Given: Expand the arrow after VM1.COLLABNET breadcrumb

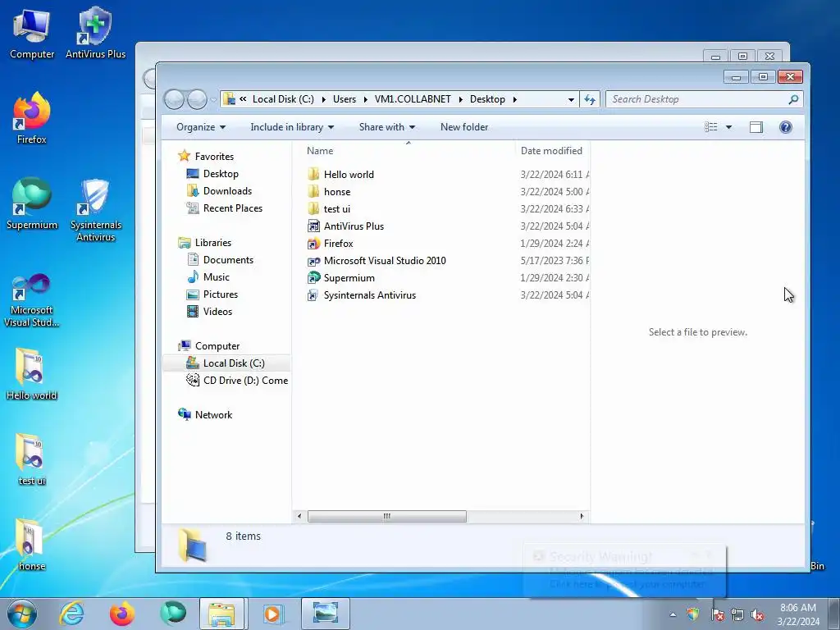Looking at the screenshot, I should coord(461,99).
